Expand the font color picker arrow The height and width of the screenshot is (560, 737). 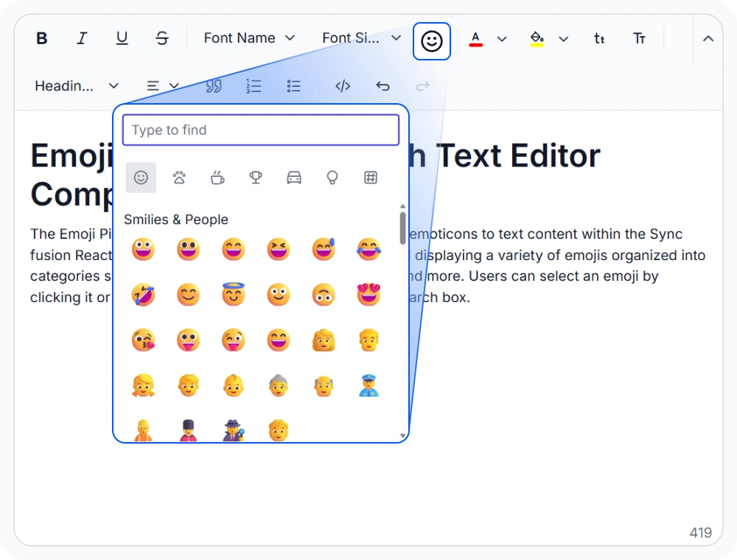point(501,38)
